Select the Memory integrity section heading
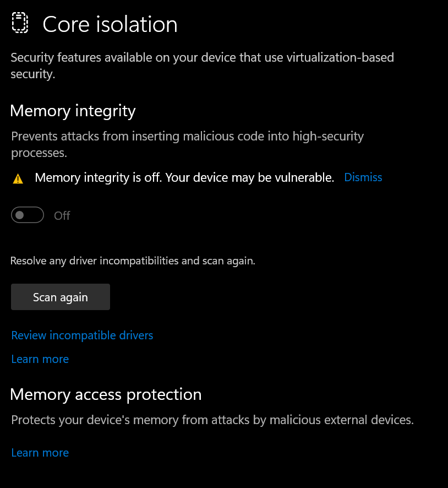 tap(72, 111)
